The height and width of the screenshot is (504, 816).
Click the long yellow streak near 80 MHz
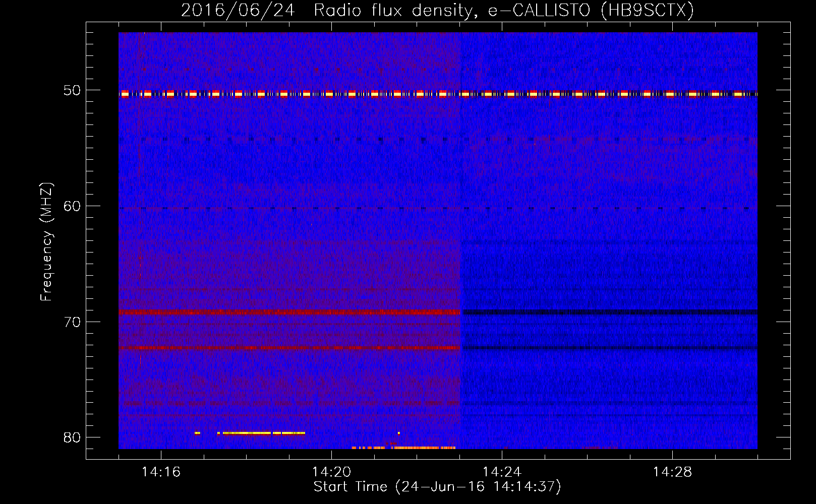pos(264,433)
